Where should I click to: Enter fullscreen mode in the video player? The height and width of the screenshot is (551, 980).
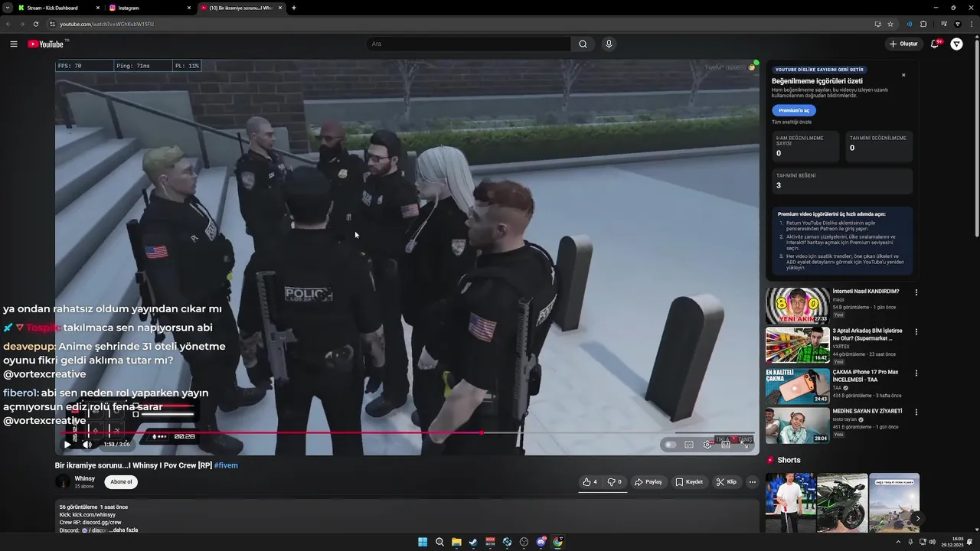[x=744, y=444]
